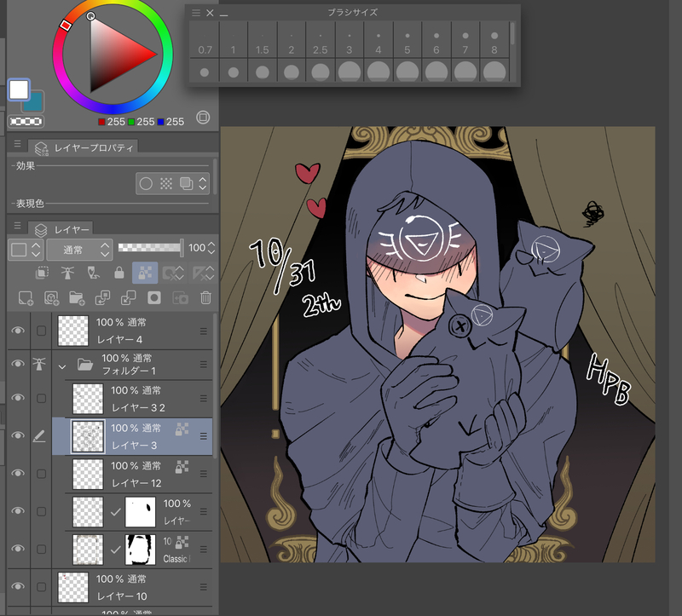
Task: Open the grip menu on レイヤー 4 row
Action: coord(203,331)
